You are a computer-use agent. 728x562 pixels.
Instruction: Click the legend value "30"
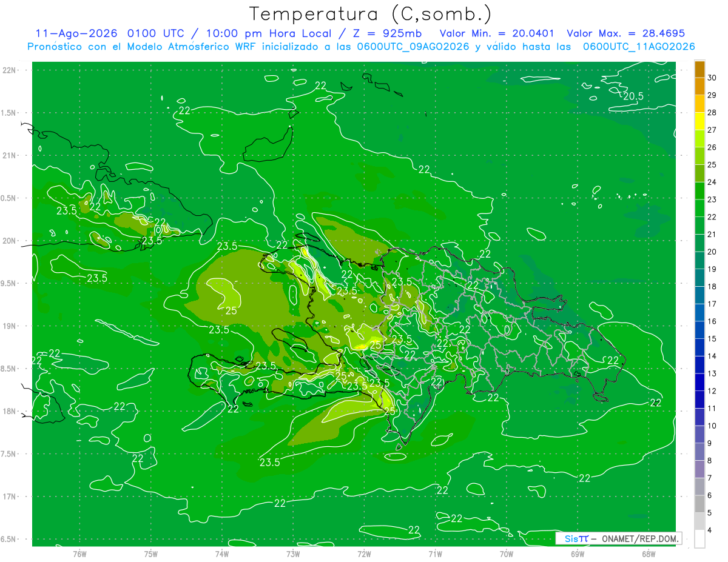pyautogui.click(x=712, y=78)
